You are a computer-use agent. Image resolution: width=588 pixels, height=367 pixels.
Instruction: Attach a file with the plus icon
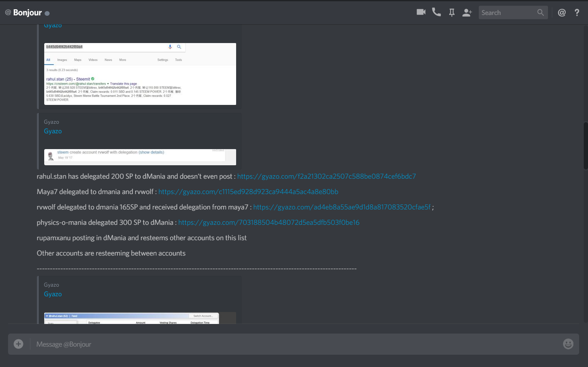point(18,344)
